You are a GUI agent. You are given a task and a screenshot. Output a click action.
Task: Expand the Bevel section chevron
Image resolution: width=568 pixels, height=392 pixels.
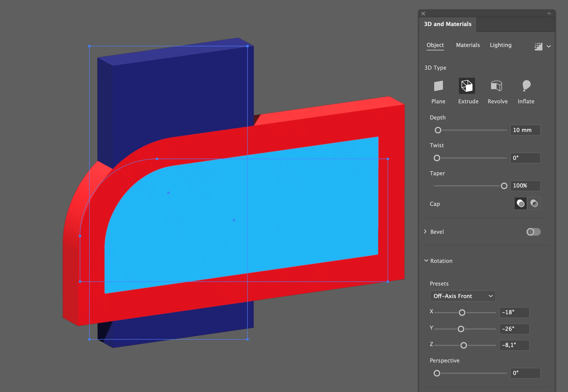(x=425, y=232)
